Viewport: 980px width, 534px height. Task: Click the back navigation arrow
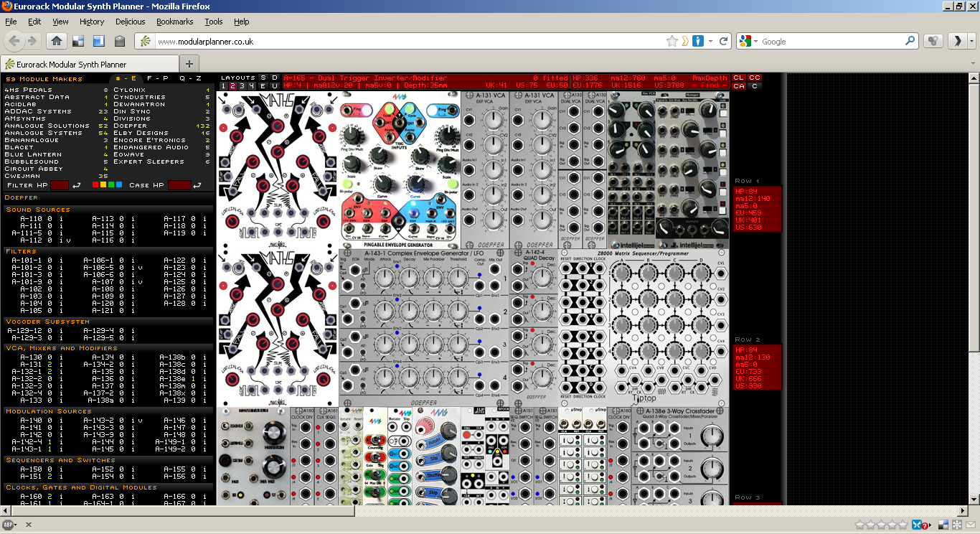click(14, 41)
